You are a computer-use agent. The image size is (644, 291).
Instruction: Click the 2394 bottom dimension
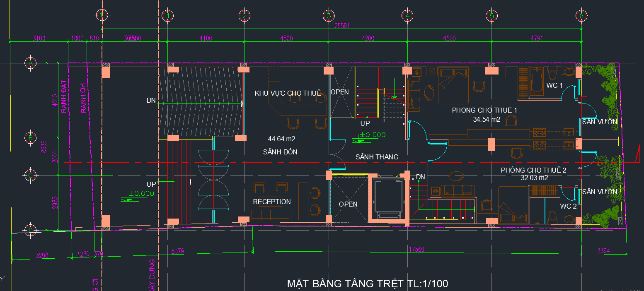tap(604, 250)
